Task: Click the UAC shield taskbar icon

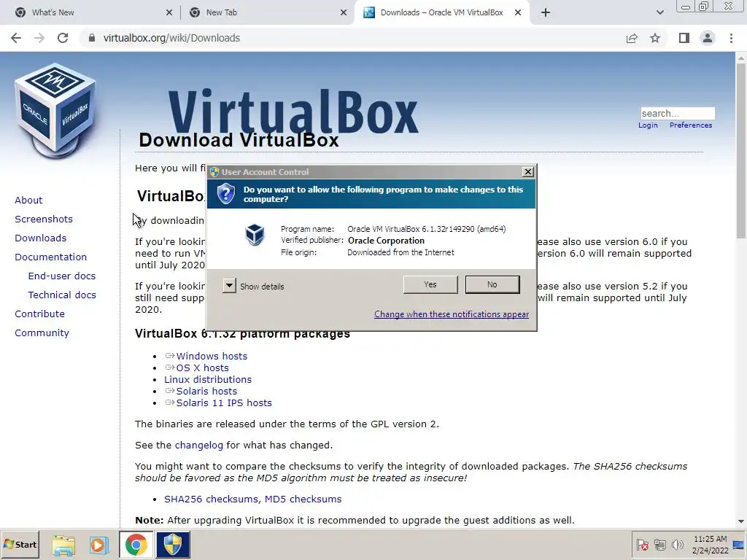Action: (x=172, y=545)
